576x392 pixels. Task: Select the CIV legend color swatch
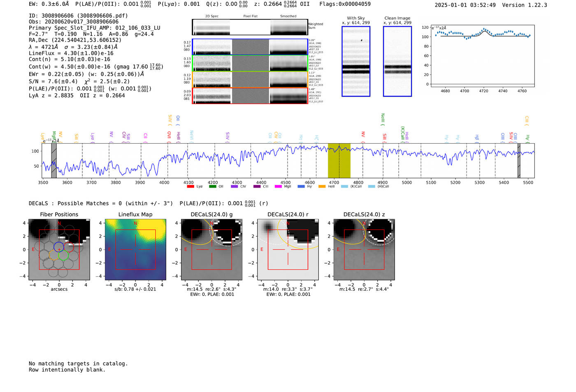click(x=235, y=186)
